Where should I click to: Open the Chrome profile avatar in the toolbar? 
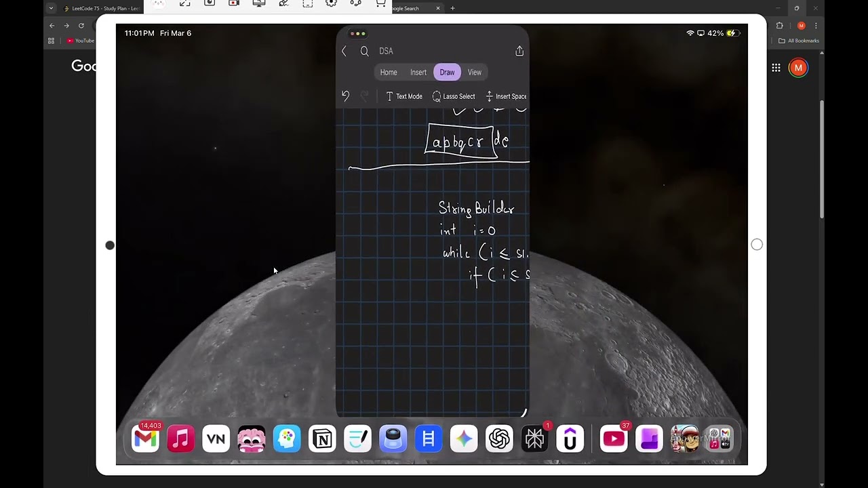801,26
